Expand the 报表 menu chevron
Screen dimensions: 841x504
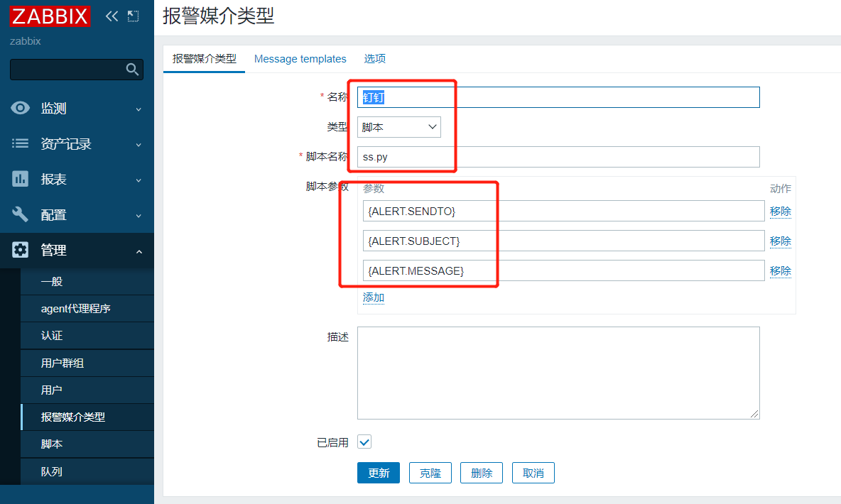tap(139, 180)
